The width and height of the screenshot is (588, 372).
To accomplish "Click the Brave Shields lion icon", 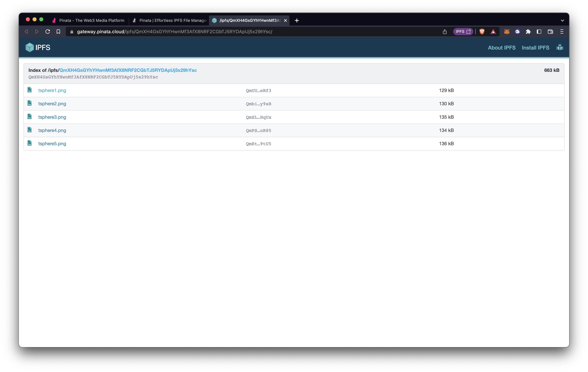I will click(x=482, y=32).
